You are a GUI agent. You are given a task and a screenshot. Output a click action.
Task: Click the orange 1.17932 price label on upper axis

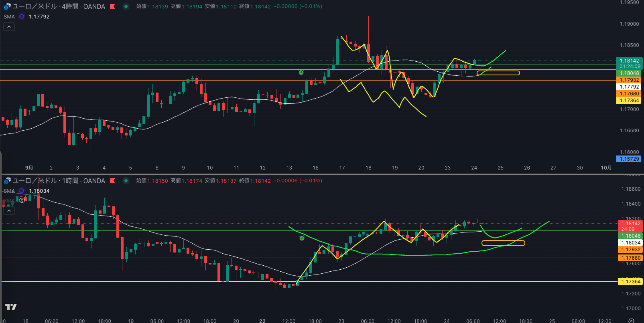click(629, 80)
